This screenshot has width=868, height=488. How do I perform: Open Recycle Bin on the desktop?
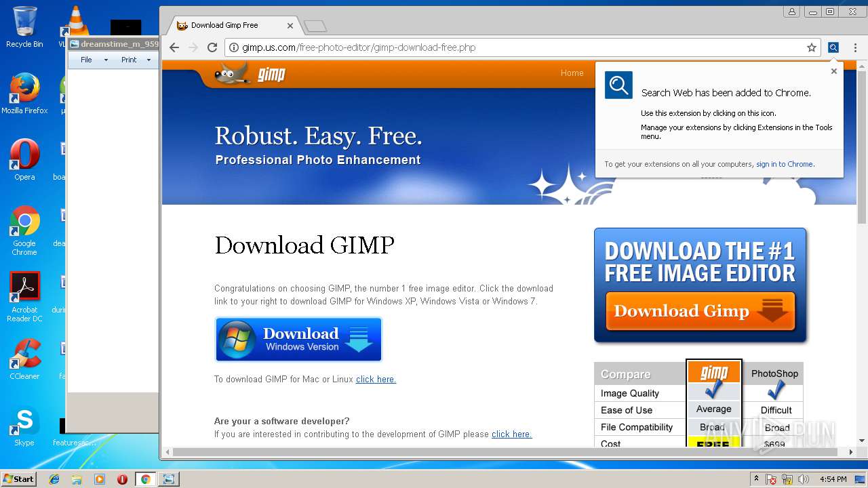(x=24, y=27)
